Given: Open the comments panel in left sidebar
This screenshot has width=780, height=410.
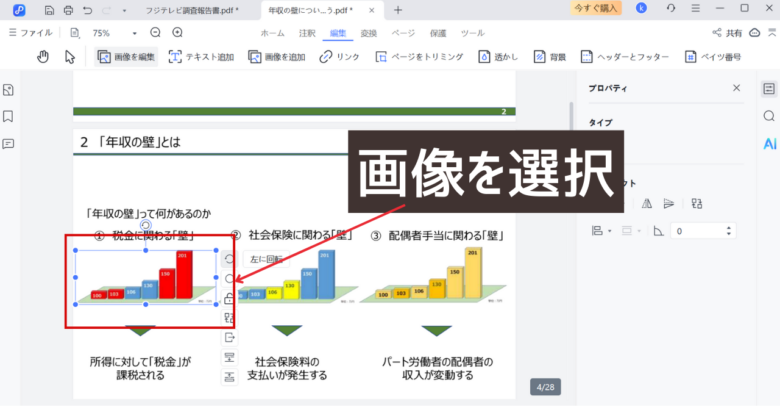Looking at the screenshot, I should pyautogui.click(x=9, y=143).
